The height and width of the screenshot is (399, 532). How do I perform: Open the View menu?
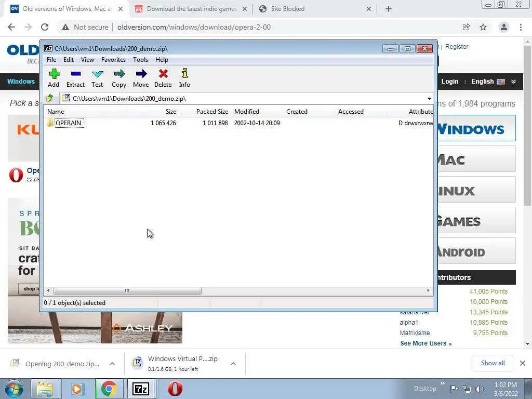[x=87, y=60]
